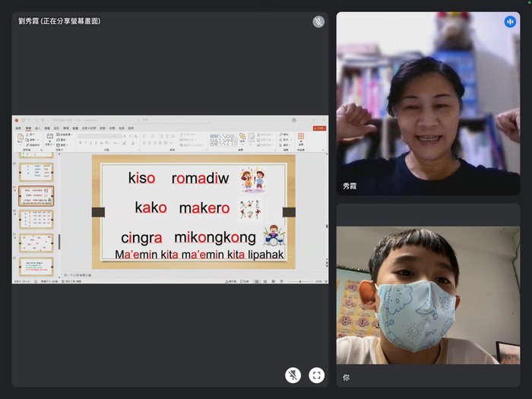Image resolution: width=532 pixels, height=399 pixels.
Task: Select the highlighted kiso romadiw slide thumbnail
Action: [36, 195]
